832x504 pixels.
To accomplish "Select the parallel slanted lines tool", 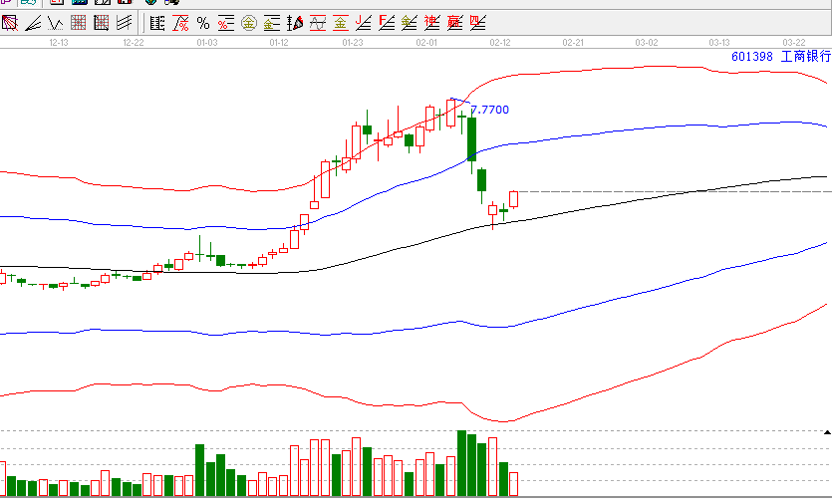I will [124, 23].
